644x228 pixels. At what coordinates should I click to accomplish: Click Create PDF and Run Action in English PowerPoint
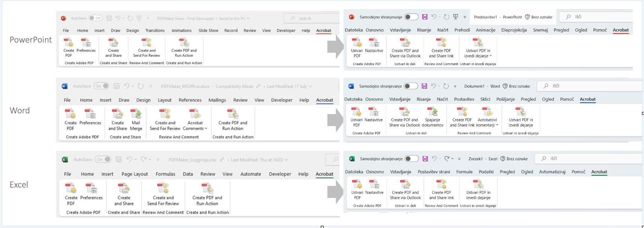point(184,48)
